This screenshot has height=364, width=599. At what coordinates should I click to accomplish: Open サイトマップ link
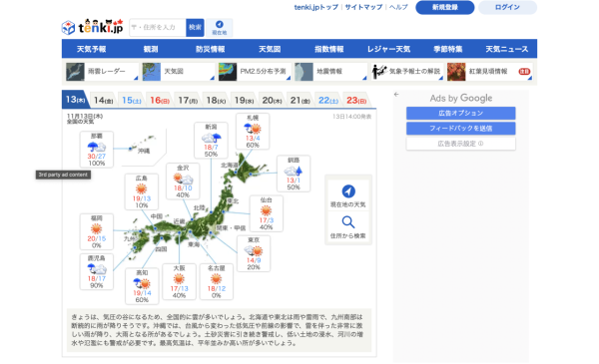coord(363,7)
